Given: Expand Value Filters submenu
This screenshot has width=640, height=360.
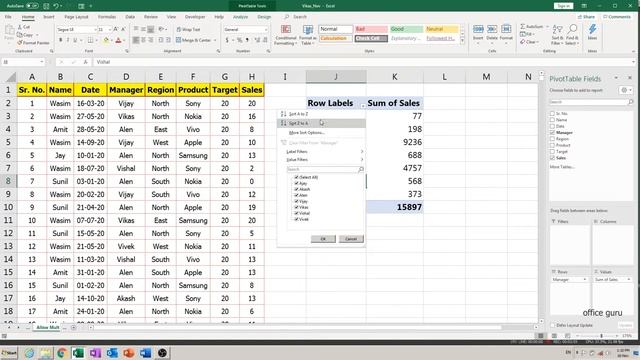Looking at the screenshot, I should 322,160.
